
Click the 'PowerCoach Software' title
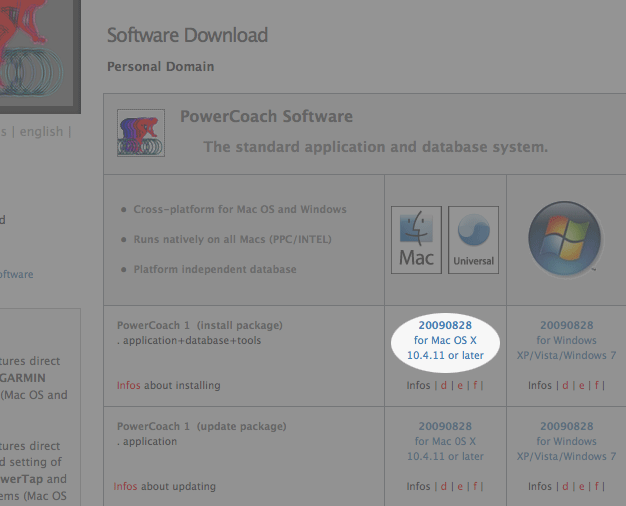pyautogui.click(x=266, y=116)
